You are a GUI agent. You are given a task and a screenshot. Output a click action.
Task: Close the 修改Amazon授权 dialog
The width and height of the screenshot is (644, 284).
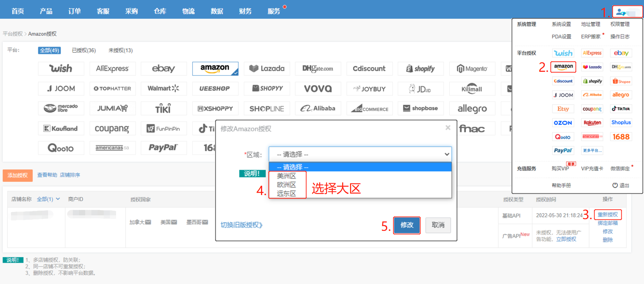pos(448,128)
